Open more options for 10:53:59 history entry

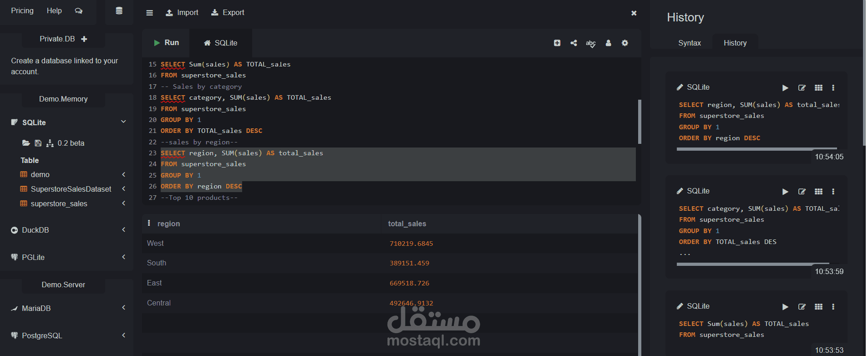833,192
